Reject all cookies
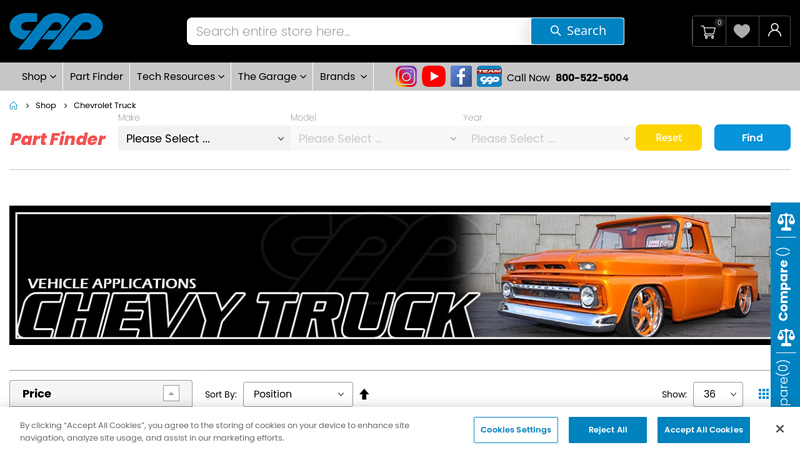The width and height of the screenshot is (800, 450). pyautogui.click(x=608, y=430)
